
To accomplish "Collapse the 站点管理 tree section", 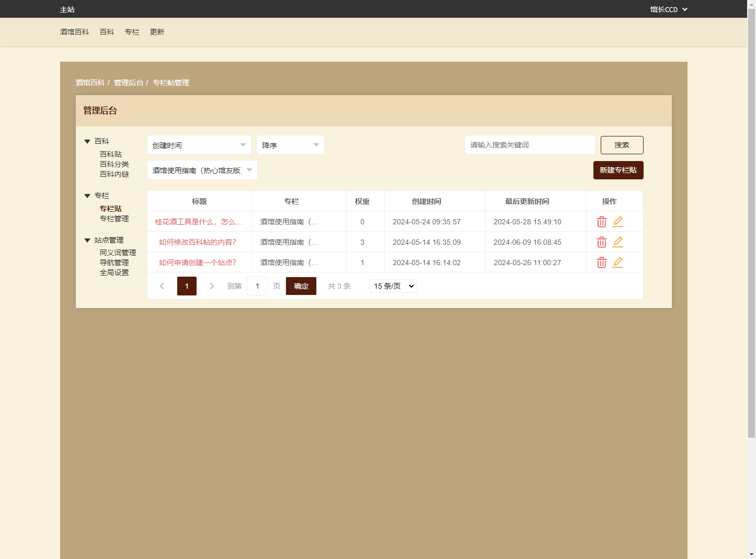I will click(87, 241).
